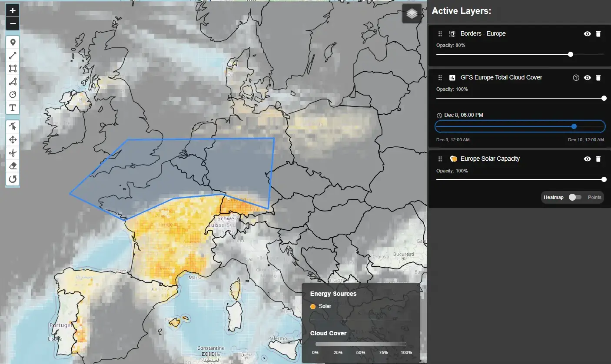Zoom out of the map
The height and width of the screenshot is (364, 611).
(13, 23)
